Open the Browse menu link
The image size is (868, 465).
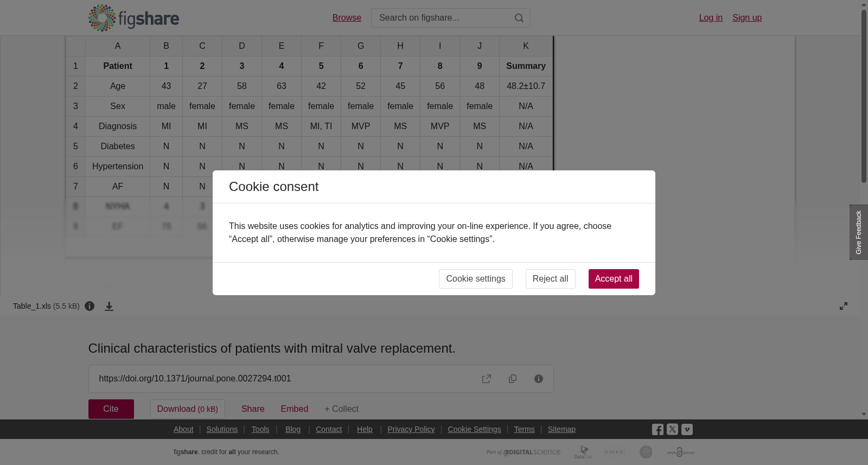click(x=347, y=18)
